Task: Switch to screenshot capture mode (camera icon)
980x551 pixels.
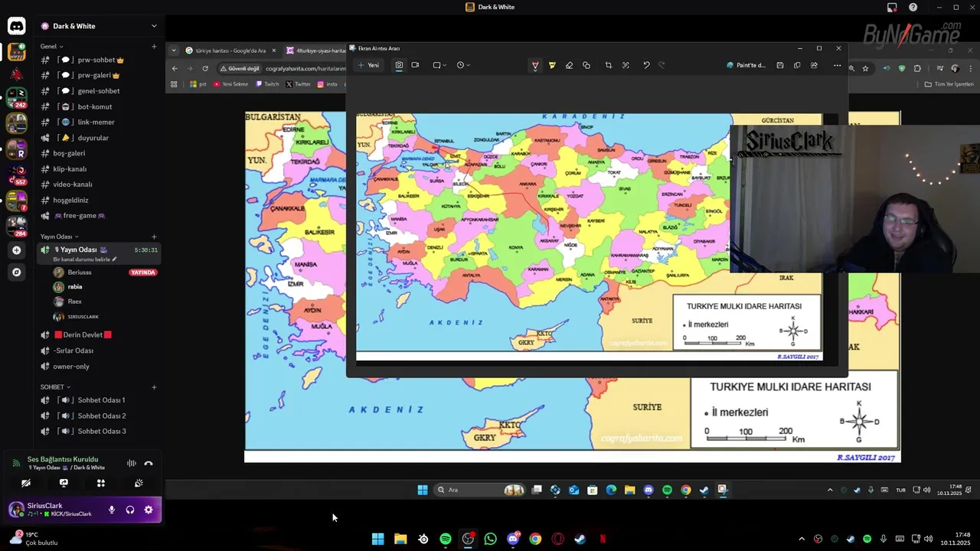Action: (x=399, y=65)
